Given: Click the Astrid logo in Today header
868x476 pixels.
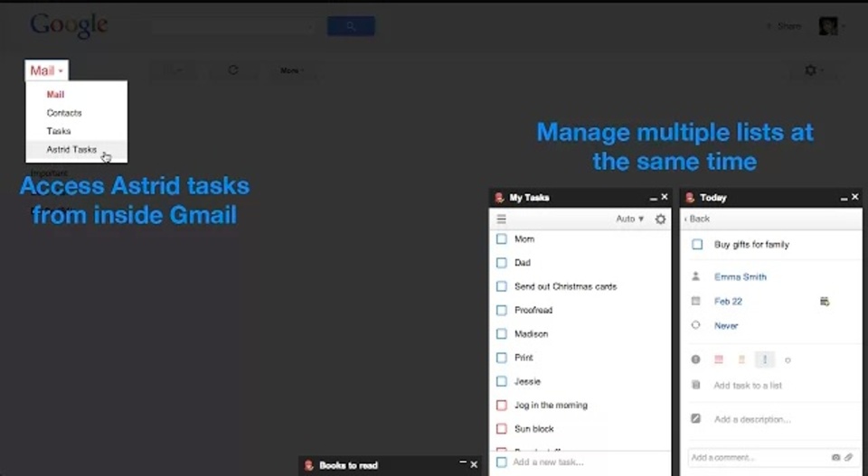Looking at the screenshot, I should click(690, 198).
